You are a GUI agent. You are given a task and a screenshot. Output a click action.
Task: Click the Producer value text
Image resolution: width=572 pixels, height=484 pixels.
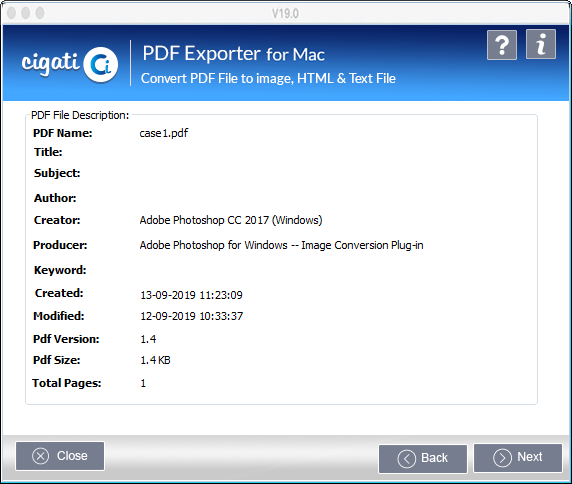(x=281, y=245)
